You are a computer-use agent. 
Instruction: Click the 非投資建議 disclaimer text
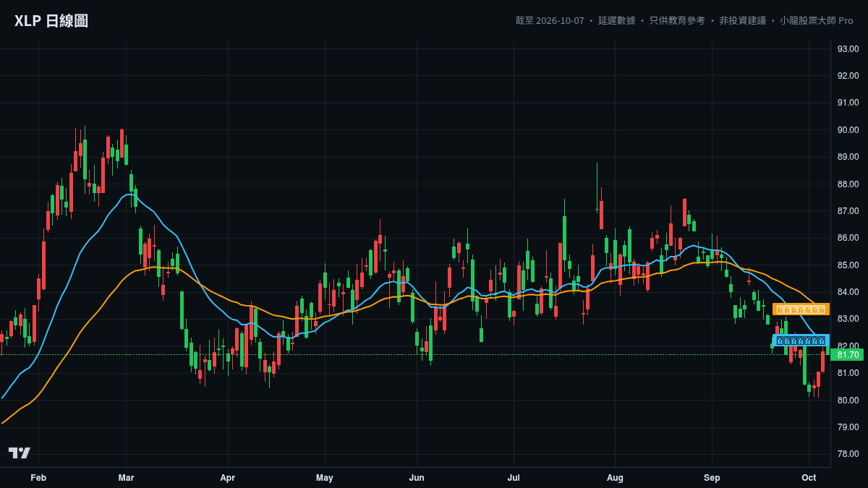click(742, 20)
